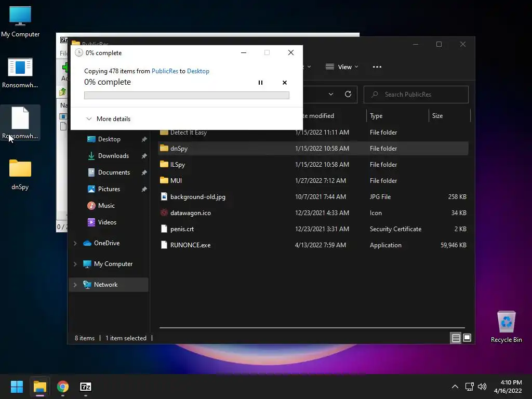Click the copy progress bar
The height and width of the screenshot is (399, 532).
[x=187, y=96]
